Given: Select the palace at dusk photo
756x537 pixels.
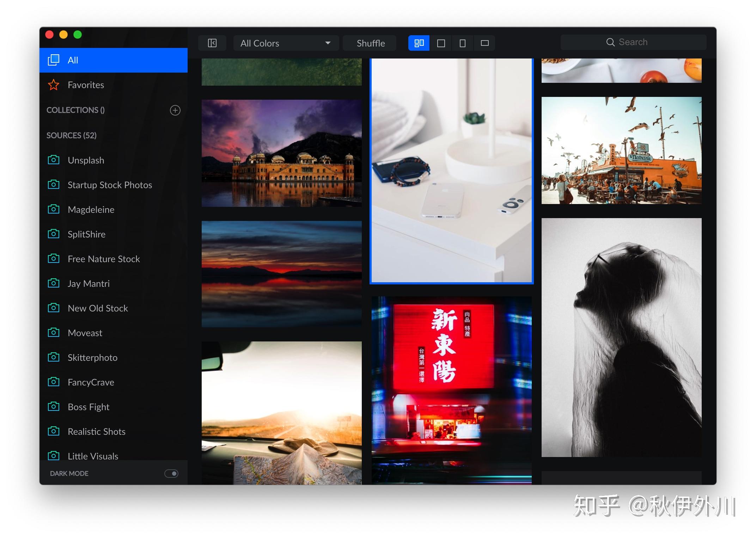Looking at the screenshot, I should tap(281, 153).
